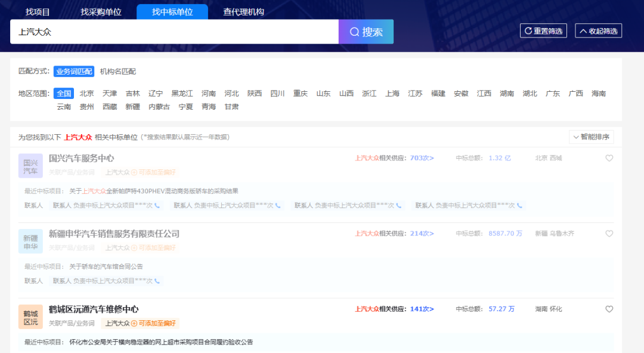This screenshot has width=644, height=353.
Task: Filter region by 宁夏
Action: pyautogui.click(x=185, y=107)
